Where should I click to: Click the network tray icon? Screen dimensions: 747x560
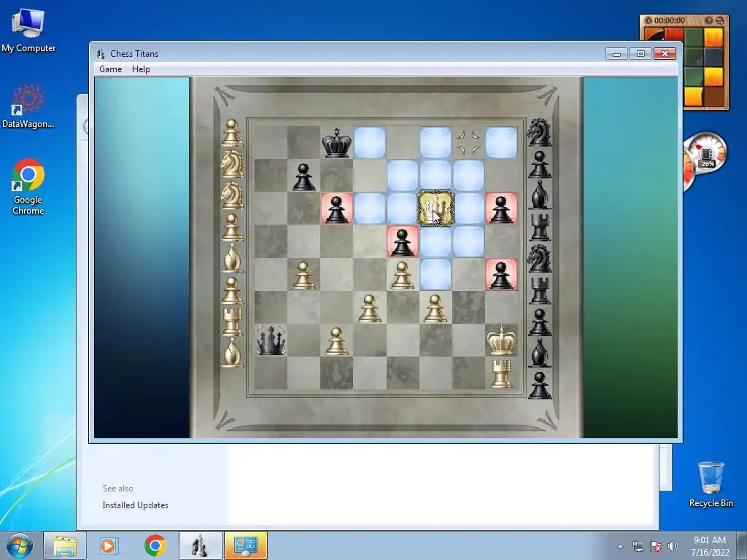[x=638, y=546]
